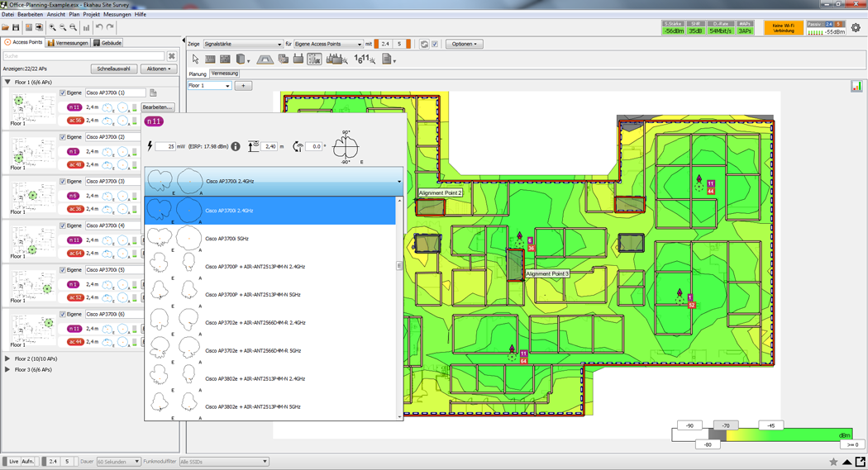
Task: Open the Hilfe menu
Action: point(141,14)
